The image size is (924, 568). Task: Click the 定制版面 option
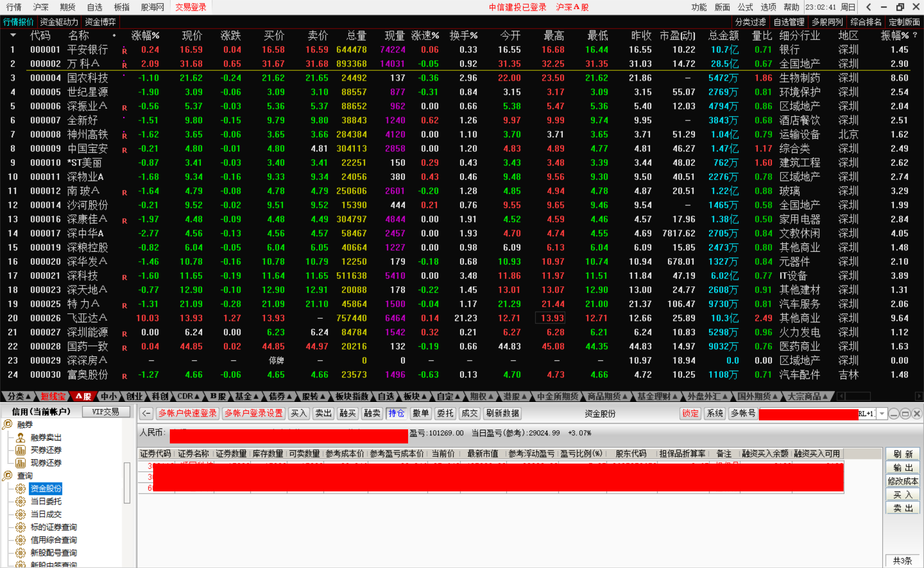coord(904,22)
